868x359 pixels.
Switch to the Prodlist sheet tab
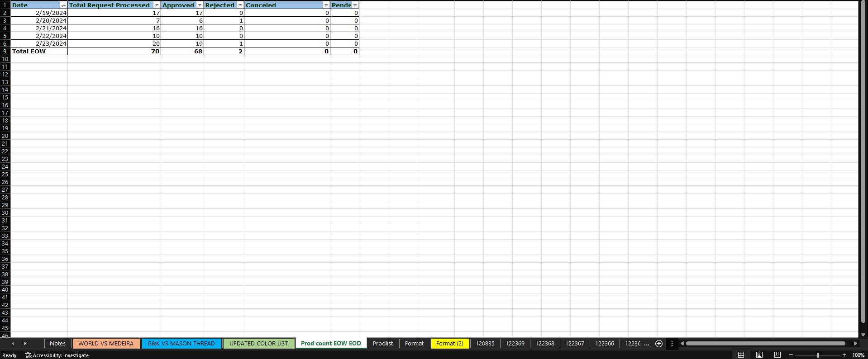(x=383, y=344)
